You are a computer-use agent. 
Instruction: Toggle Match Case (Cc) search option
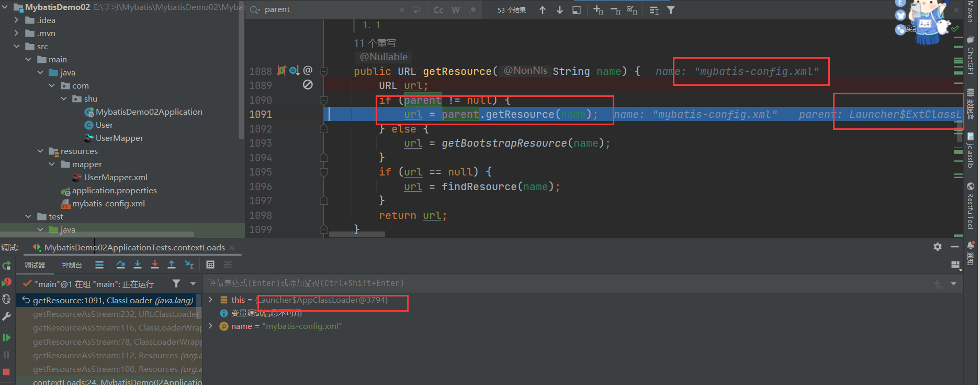tap(438, 10)
